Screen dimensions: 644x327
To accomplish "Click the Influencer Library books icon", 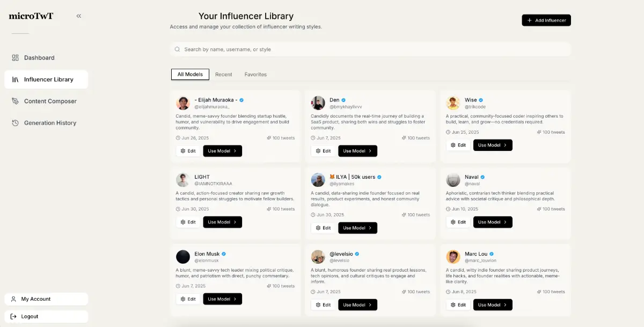I will [x=16, y=79].
